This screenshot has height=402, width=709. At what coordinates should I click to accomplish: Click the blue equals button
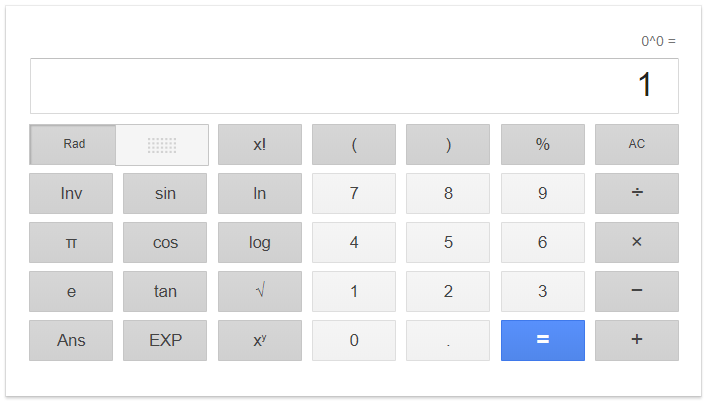click(543, 340)
